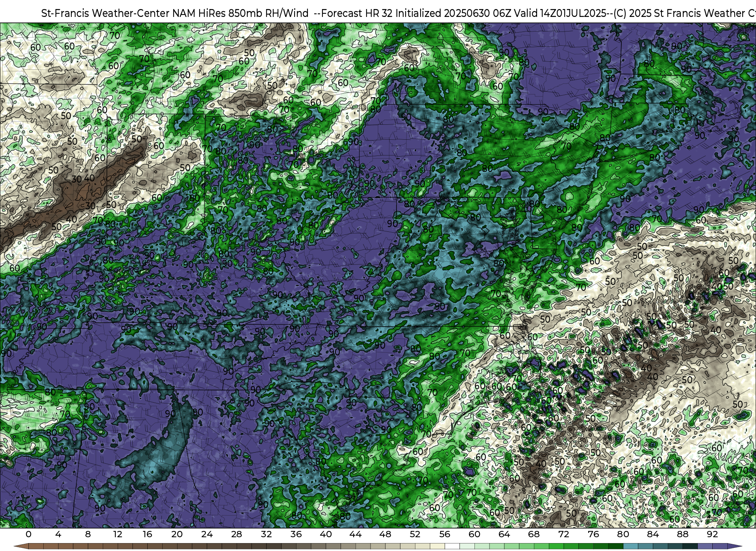Screen dimensions: 756x551
Task: Click the colorbar label "12"
Action: pos(118,534)
